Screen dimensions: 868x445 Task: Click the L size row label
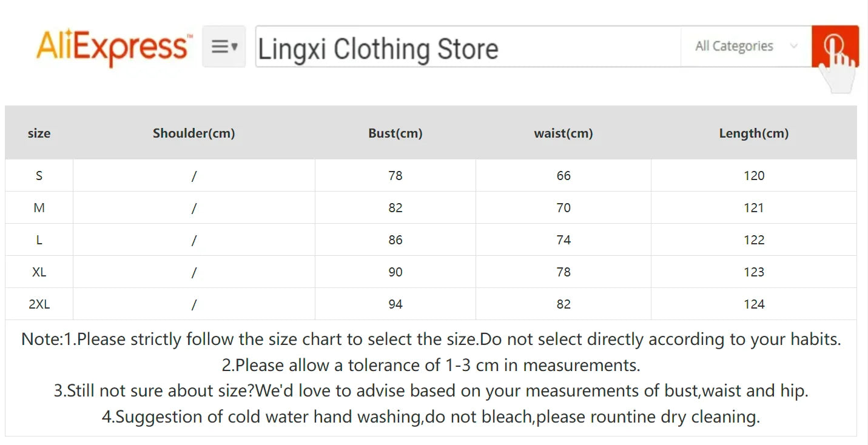39,240
